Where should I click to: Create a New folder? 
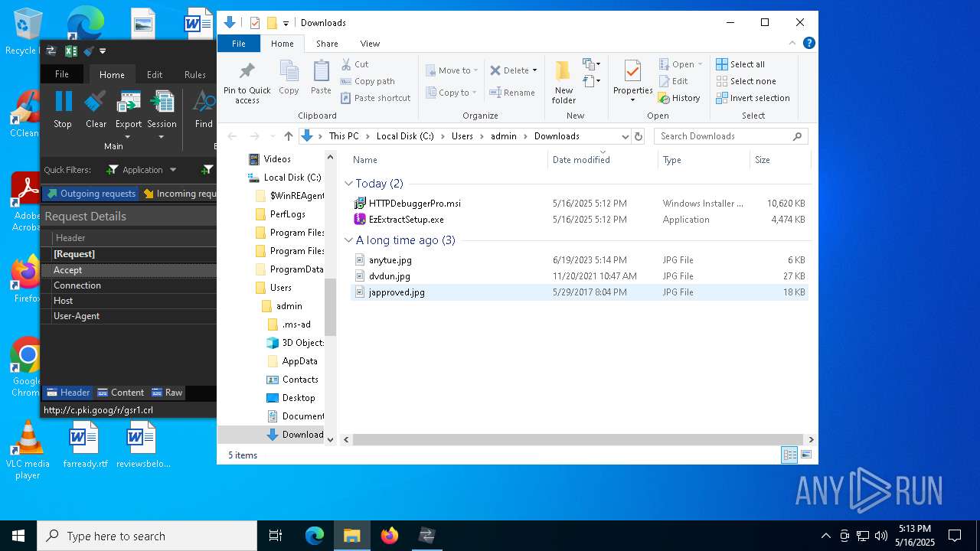click(563, 83)
